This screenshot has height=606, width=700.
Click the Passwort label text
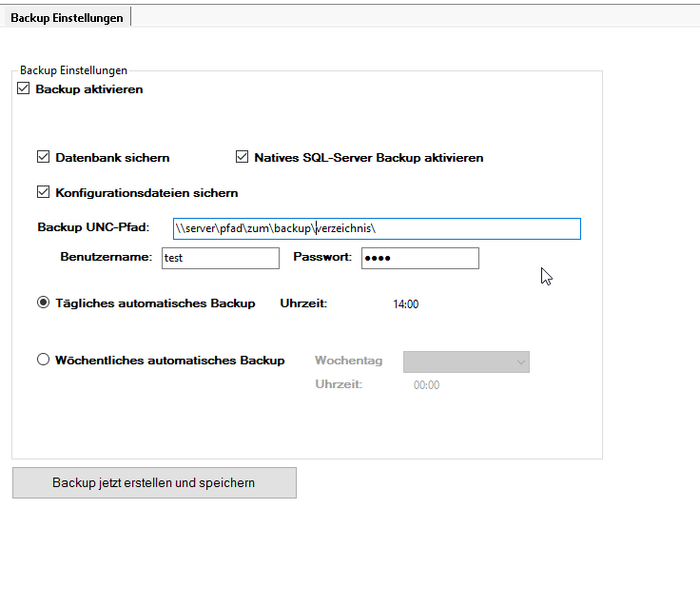pos(322,257)
